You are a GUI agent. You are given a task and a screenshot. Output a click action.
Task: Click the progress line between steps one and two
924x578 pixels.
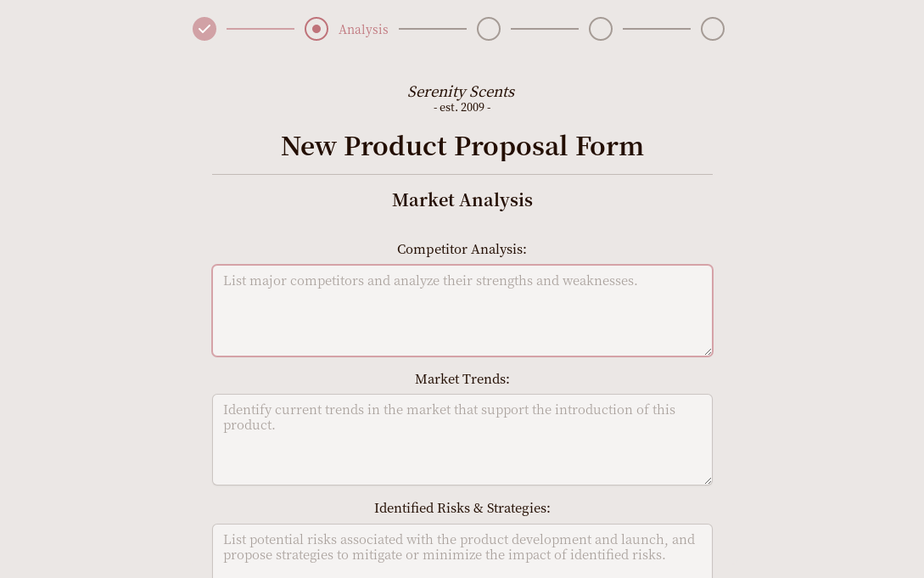pyautogui.click(x=260, y=29)
